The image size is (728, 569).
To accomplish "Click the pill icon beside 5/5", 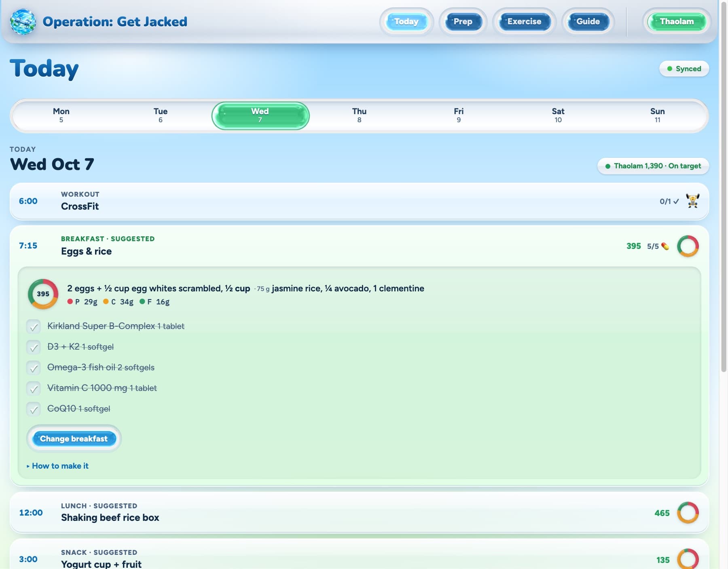I will 665,246.
